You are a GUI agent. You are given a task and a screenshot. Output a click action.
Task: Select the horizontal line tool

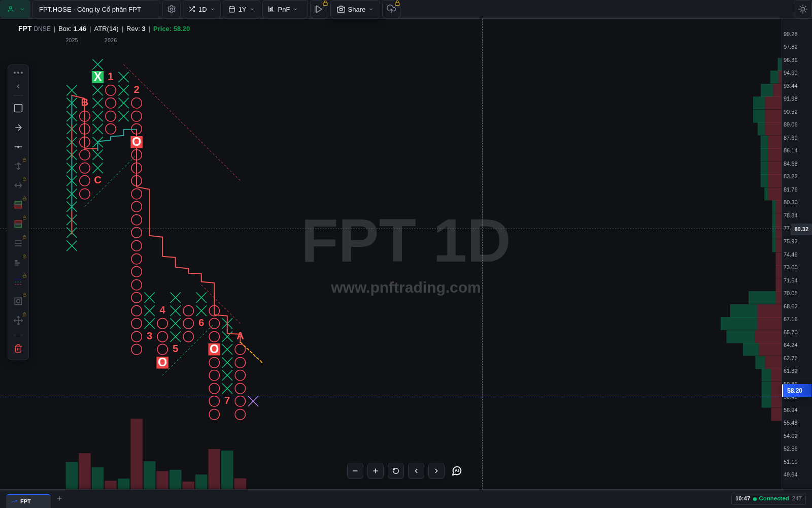(18, 147)
